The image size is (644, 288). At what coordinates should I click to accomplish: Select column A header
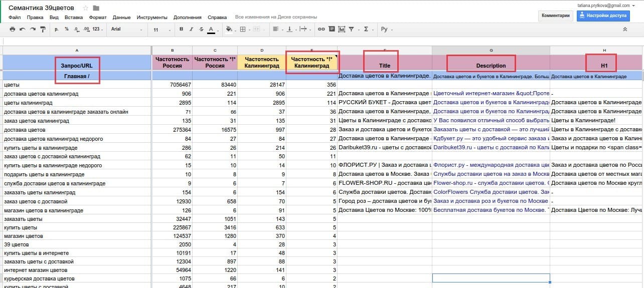(x=77, y=50)
